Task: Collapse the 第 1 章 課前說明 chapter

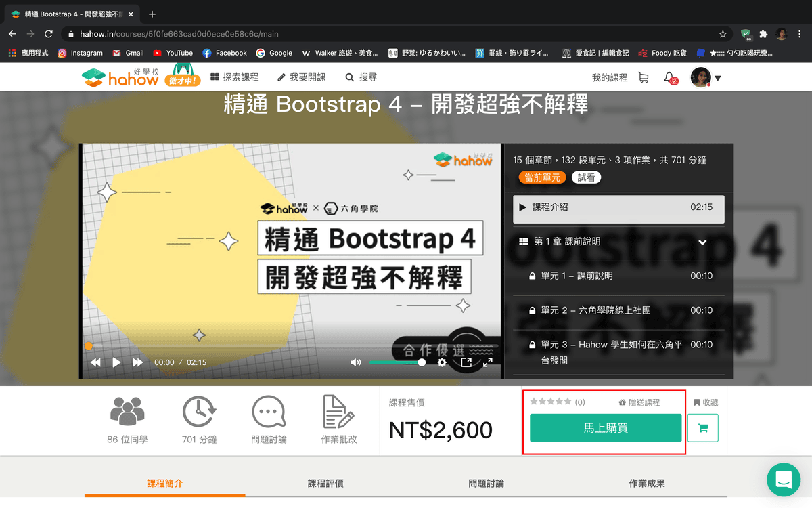Action: tap(702, 242)
